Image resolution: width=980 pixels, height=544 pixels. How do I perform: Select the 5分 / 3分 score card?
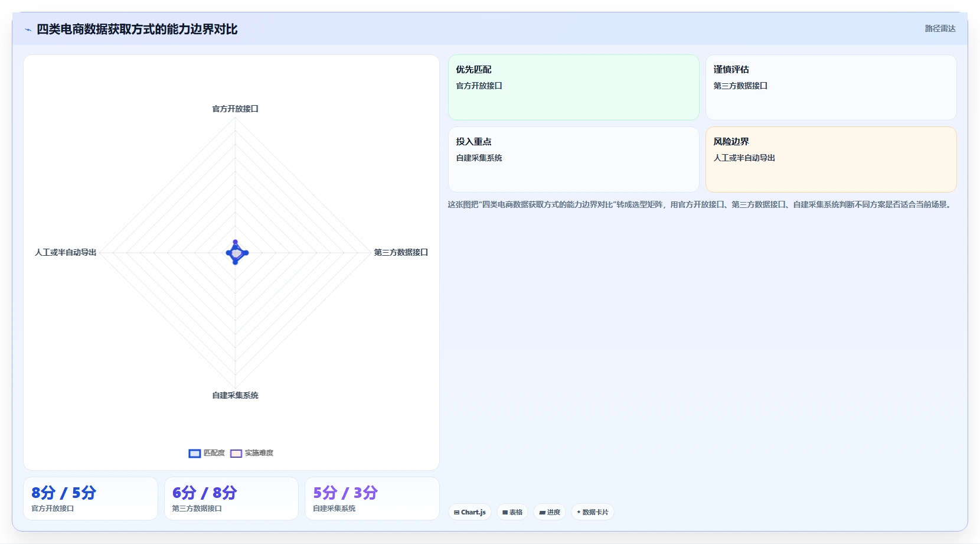click(372, 499)
